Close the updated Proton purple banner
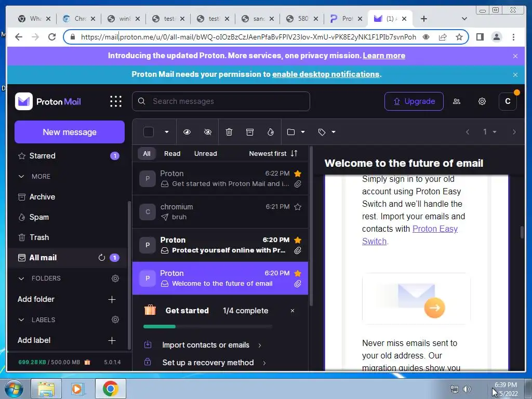Image resolution: width=532 pixels, height=399 pixels. 515,56
